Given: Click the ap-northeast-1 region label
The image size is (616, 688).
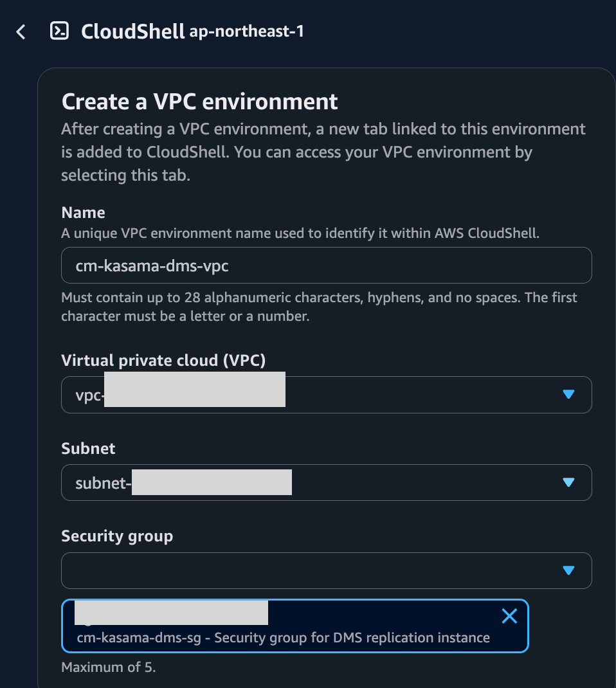Looking at the screenshot, I should (246, 31).
